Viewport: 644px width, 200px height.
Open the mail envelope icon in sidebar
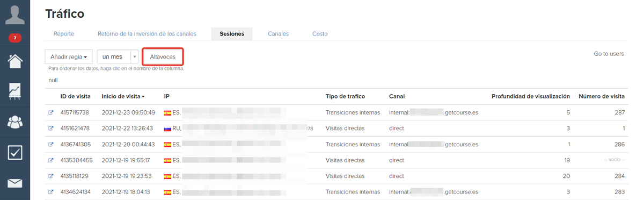[x=14, y=183]
